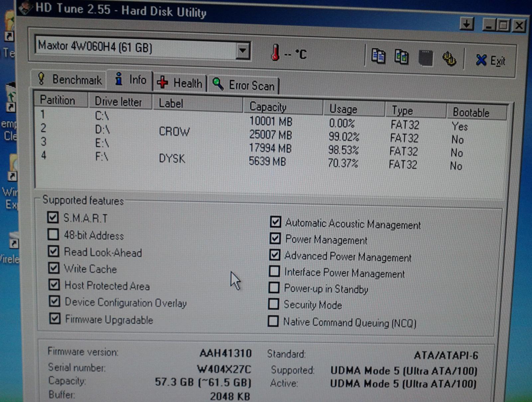The height and width of the screenshot is (402, 532).
Task: Toggle the Write Cache checkbox
Action: point(54,268)
